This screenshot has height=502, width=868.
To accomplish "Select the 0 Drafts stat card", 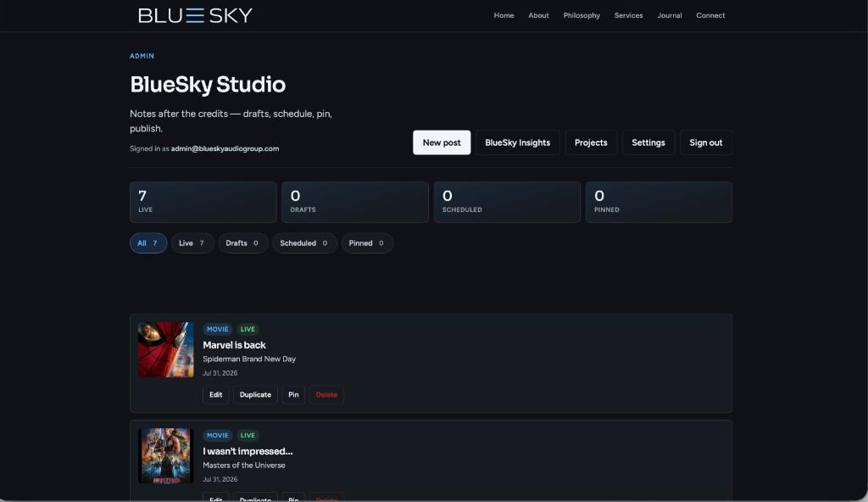I will 355,202.
